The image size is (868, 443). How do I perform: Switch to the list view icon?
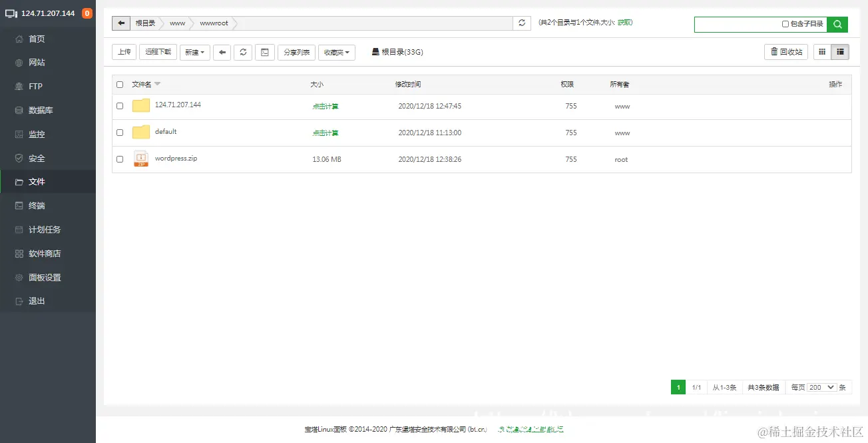point(840,52)
